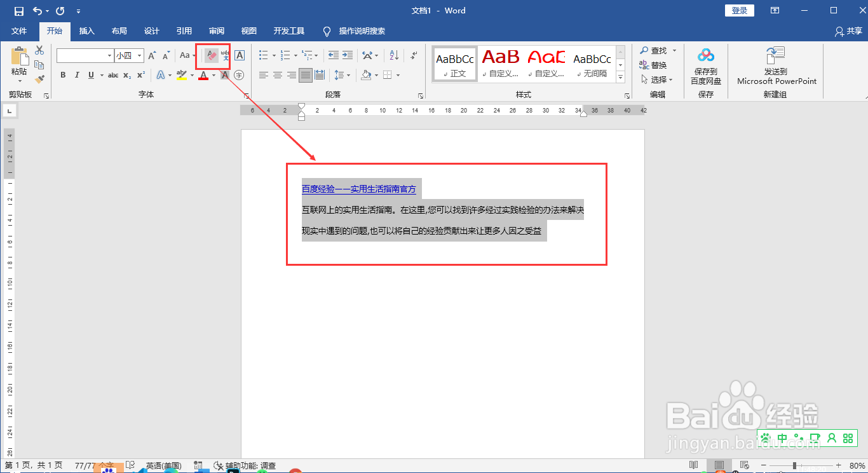Apply the yellow text highlight color
The image size is (868, 473).
[x=182, y=75]
